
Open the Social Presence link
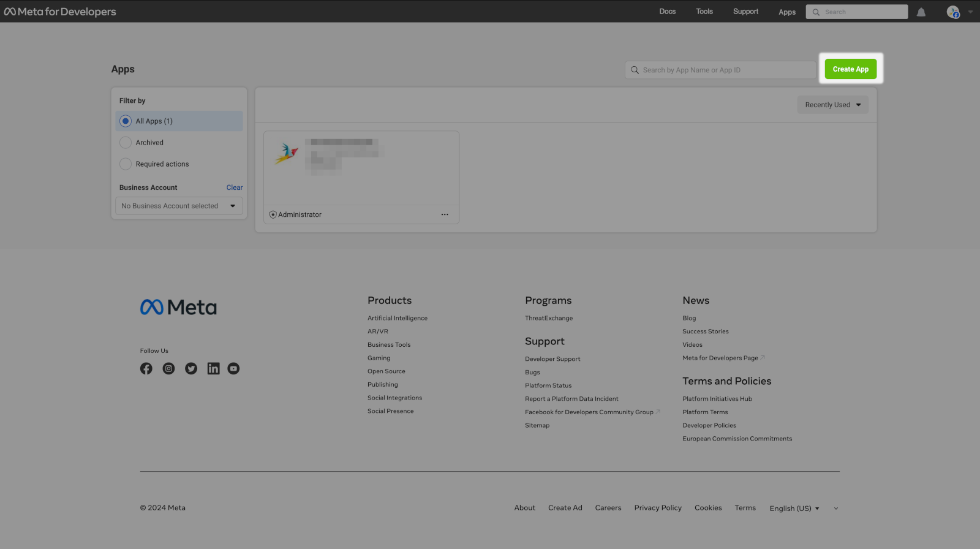390,411
